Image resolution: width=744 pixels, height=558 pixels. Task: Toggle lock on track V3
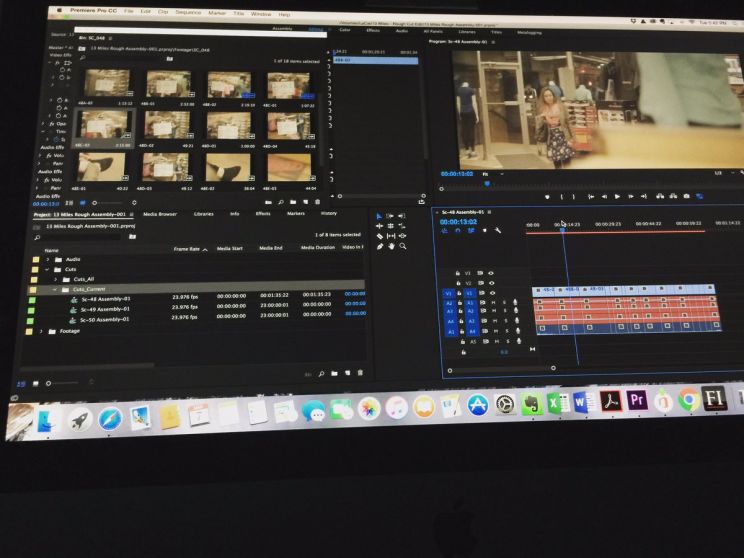pos(457,273)
